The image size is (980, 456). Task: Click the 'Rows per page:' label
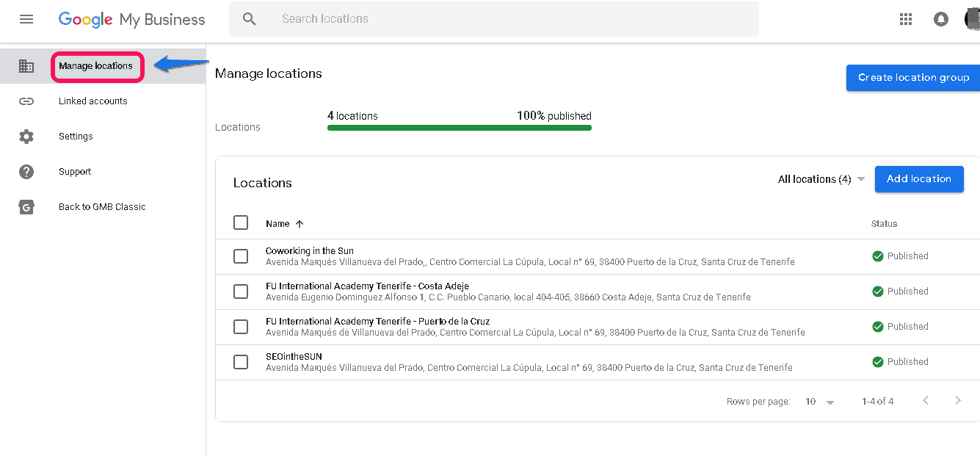pyautogui.click(x=758, y=402)
